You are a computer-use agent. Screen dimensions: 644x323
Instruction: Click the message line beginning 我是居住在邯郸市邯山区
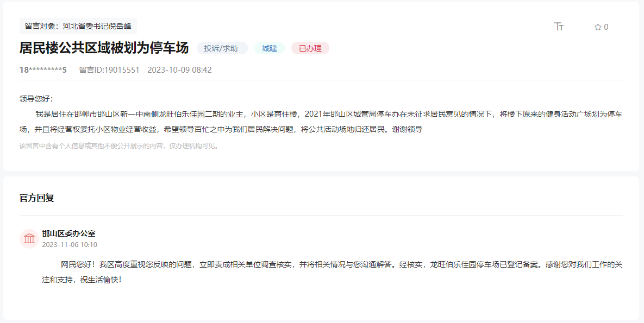(329, 114)
